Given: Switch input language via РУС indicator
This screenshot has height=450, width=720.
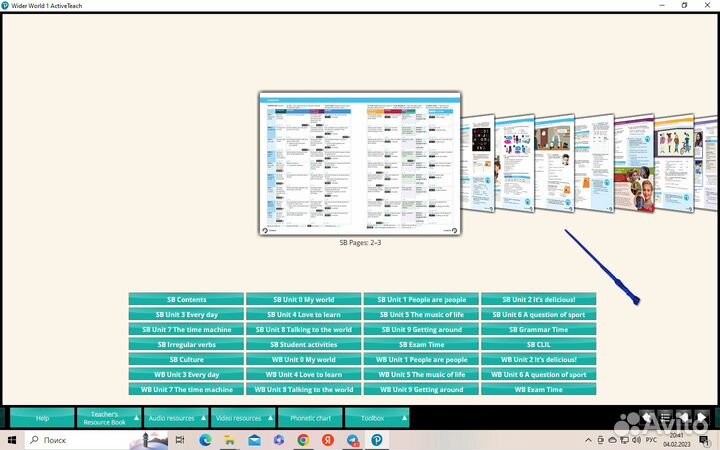Looking at the screenshot, I should pyautogui.click(x=651, y=439).
